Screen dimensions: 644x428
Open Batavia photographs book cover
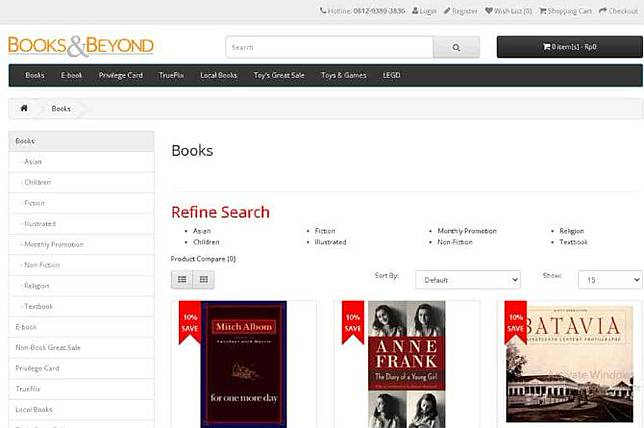570,364
